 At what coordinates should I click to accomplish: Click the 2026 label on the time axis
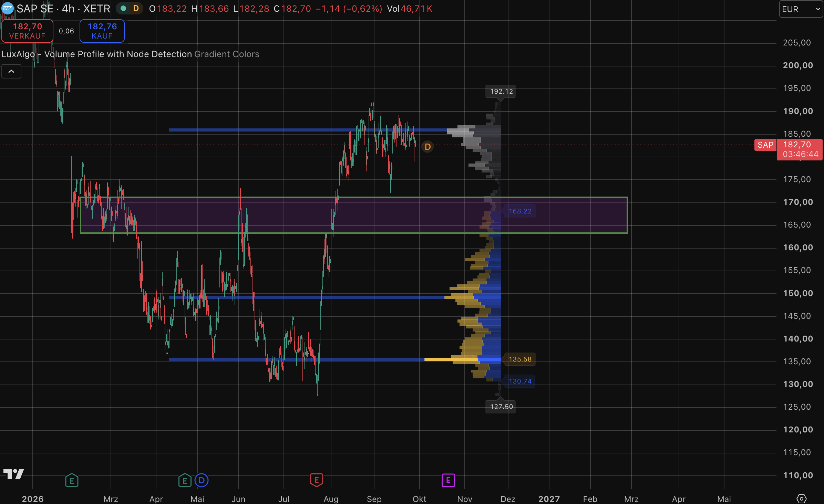tap(33, 499)
